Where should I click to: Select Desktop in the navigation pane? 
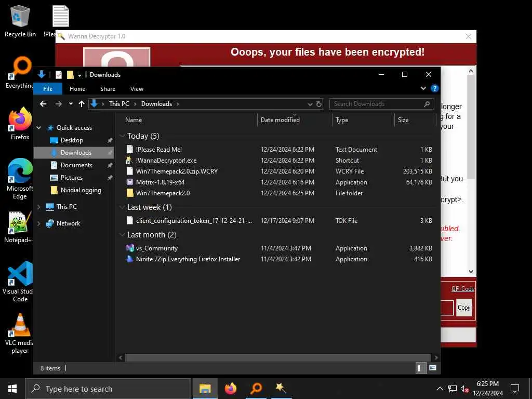(72, 140)
